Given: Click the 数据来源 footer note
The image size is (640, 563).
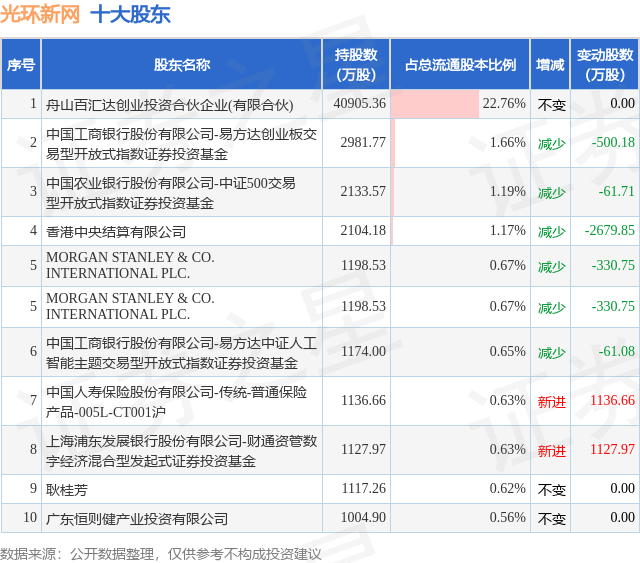Looking at the screenshot, I should pyautogui.click(x=161, y=554).
